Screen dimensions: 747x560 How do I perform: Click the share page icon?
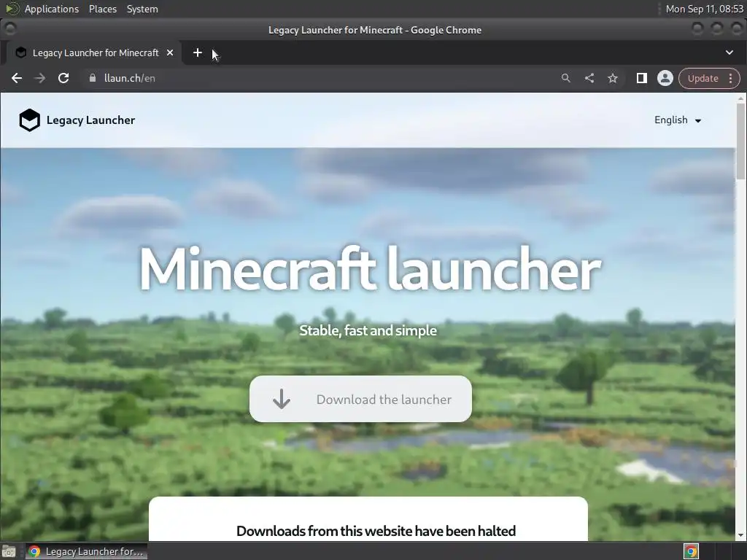pos(589,78)
